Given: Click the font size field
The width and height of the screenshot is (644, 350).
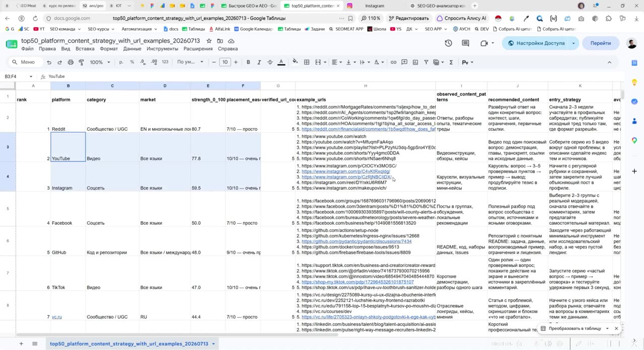Looking at the screenshot, I should point(225,62).
